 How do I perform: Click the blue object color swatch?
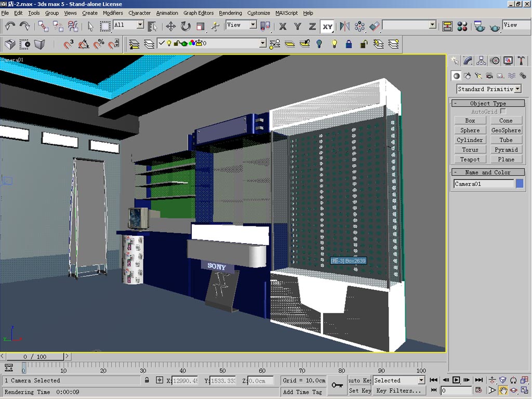coord(519,184)
